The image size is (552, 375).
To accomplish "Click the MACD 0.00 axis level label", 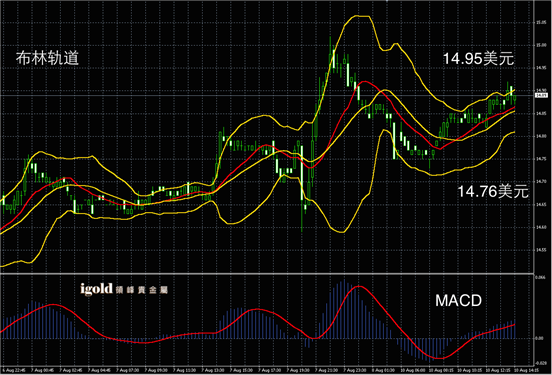I will tap(539, 338).
